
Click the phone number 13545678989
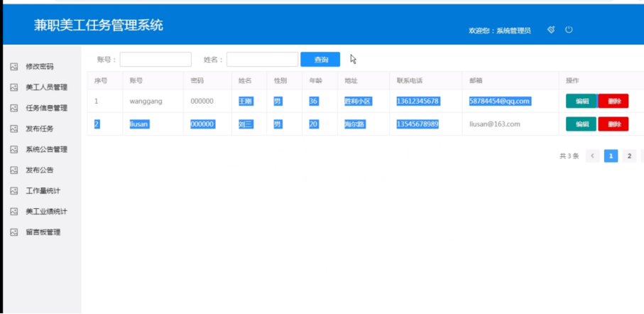(x=417, y=124)
